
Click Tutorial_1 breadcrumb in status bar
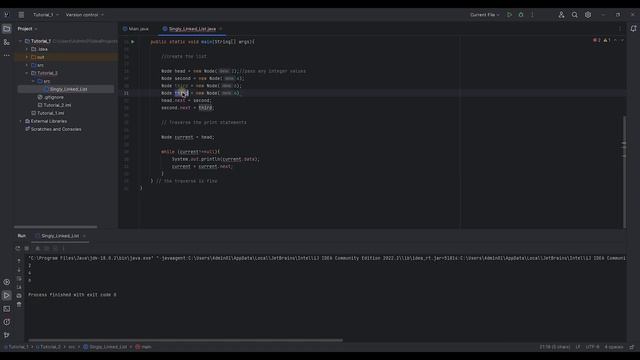point(17,347)
